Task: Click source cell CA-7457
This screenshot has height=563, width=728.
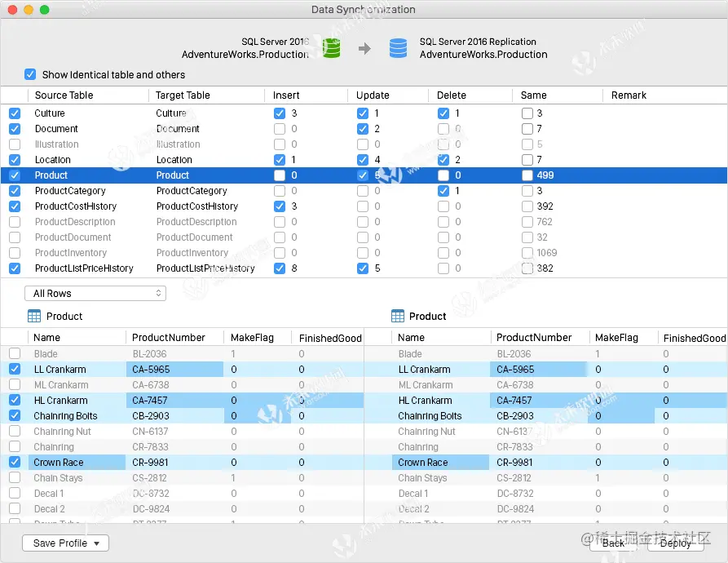Action: click(x=174, y=401)
